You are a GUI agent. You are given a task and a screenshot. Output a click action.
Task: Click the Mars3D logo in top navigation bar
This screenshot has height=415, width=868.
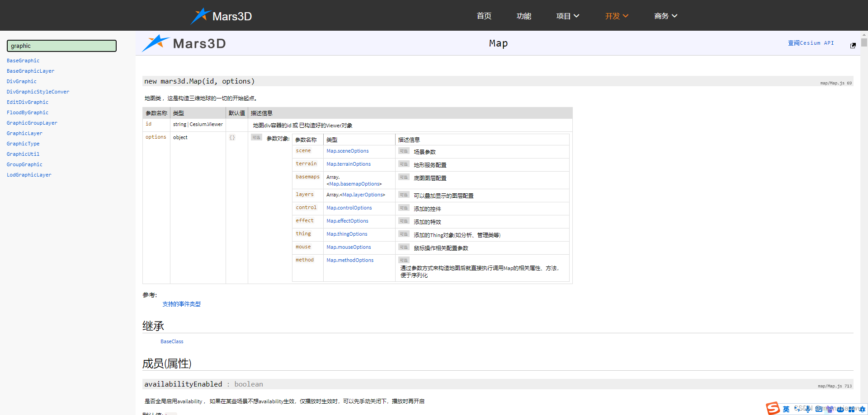[x=221, y=15]
